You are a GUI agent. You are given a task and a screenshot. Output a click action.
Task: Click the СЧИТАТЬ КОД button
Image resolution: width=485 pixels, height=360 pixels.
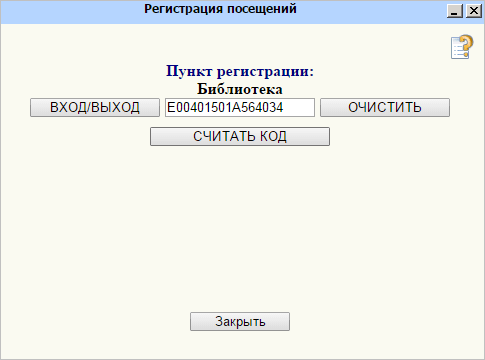240,136
